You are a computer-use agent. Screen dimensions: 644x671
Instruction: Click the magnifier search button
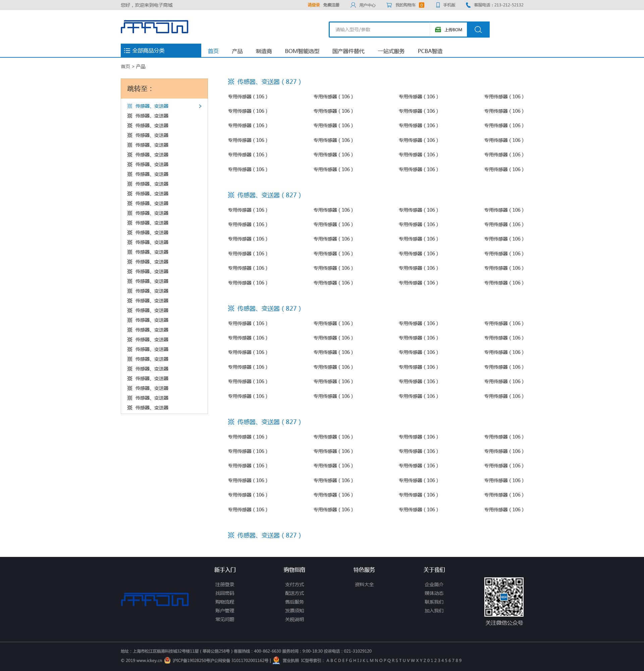pyautogui.click(x=478, y=30)
